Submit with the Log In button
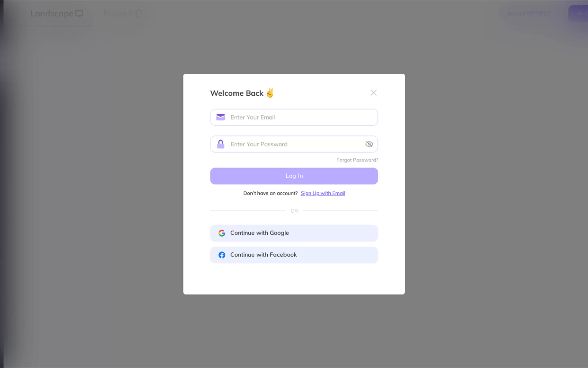 click(x=294, y=176)
